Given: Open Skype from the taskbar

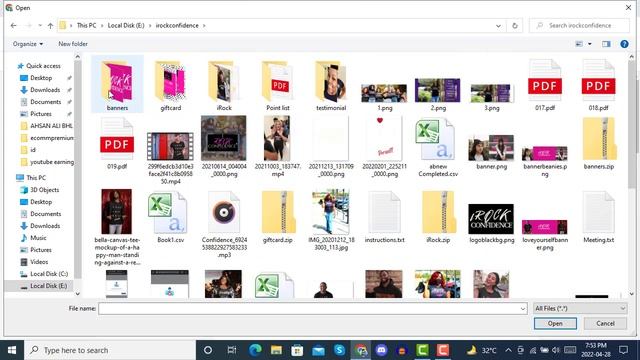Looking at the screenshot, I should click(x=339, y=350).
